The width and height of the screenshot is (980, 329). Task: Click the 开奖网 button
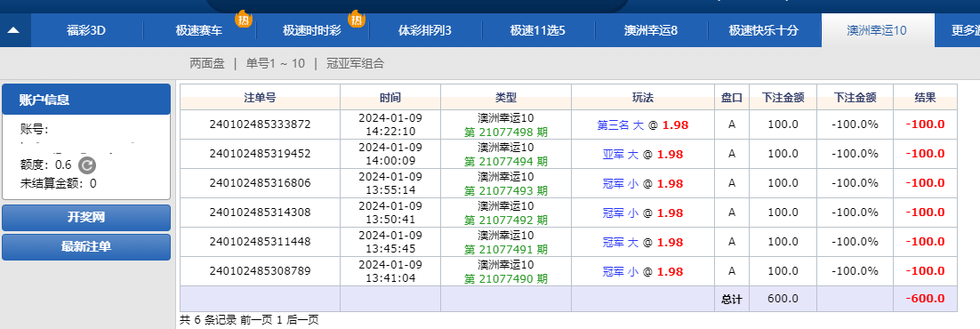pyautogui.click(x=86, y=218)
